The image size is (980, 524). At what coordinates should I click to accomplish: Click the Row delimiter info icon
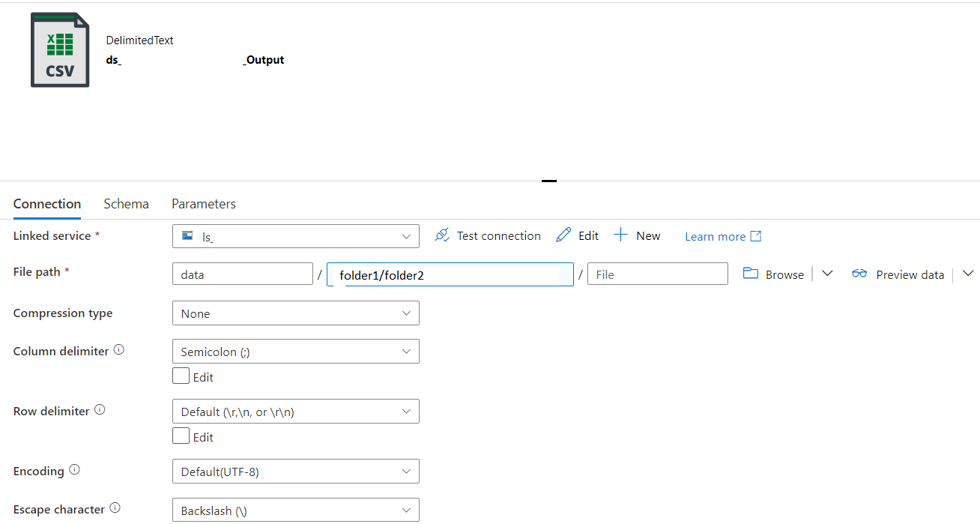(100, 410)
